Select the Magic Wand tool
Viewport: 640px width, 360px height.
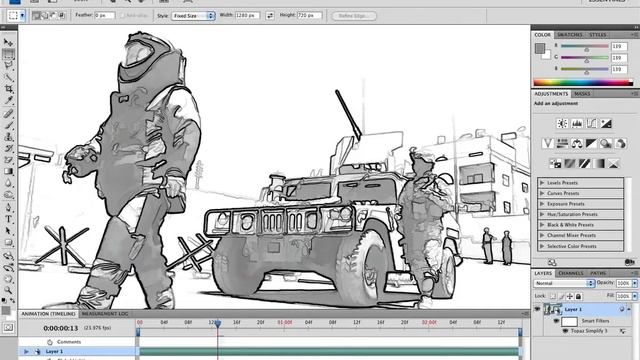click(8, 77)
